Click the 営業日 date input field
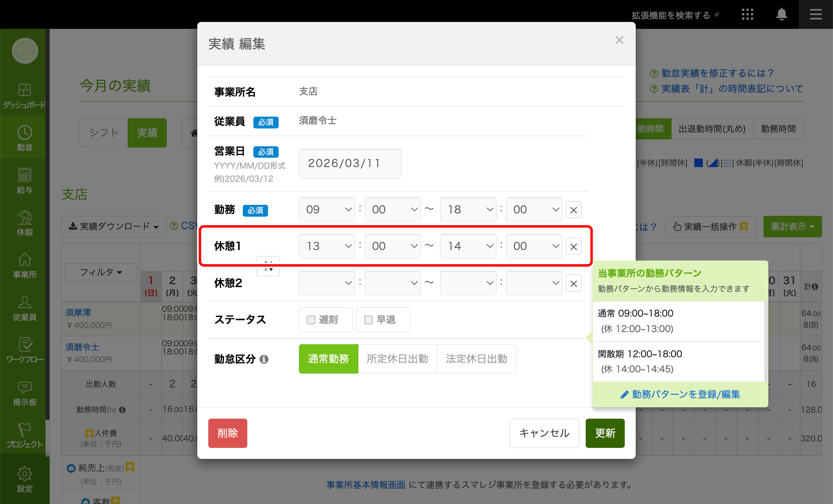The width and height of the screenshot is (833, 504). tap(350, 163)
